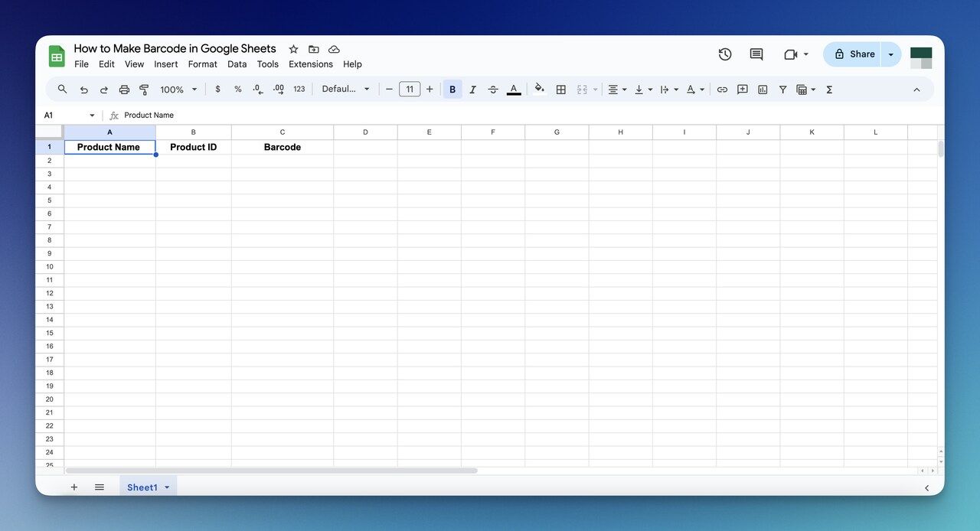Insert a comment from toolbar
Viewport: 980px width, 531px height.
click(x=743, y=90)
